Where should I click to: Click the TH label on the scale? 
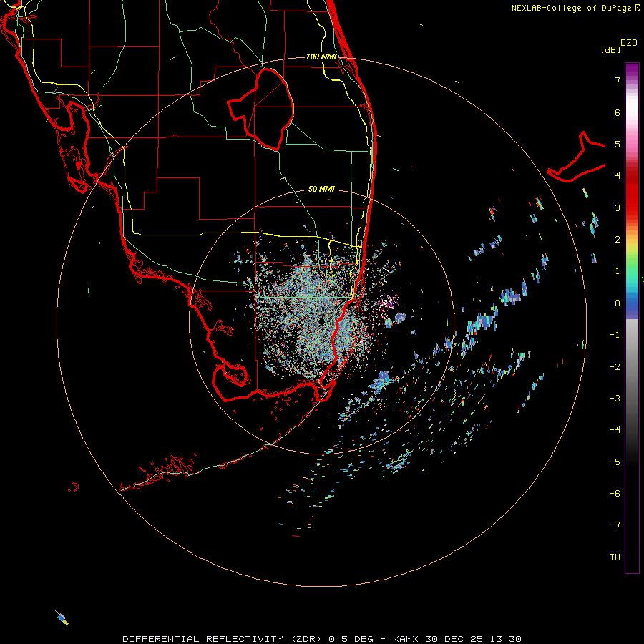(615, 557)
